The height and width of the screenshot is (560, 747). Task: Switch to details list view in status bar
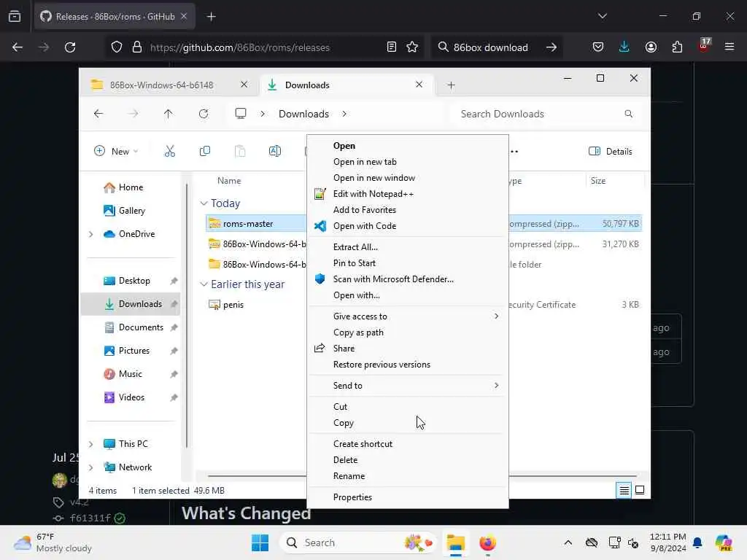[624, 490]
